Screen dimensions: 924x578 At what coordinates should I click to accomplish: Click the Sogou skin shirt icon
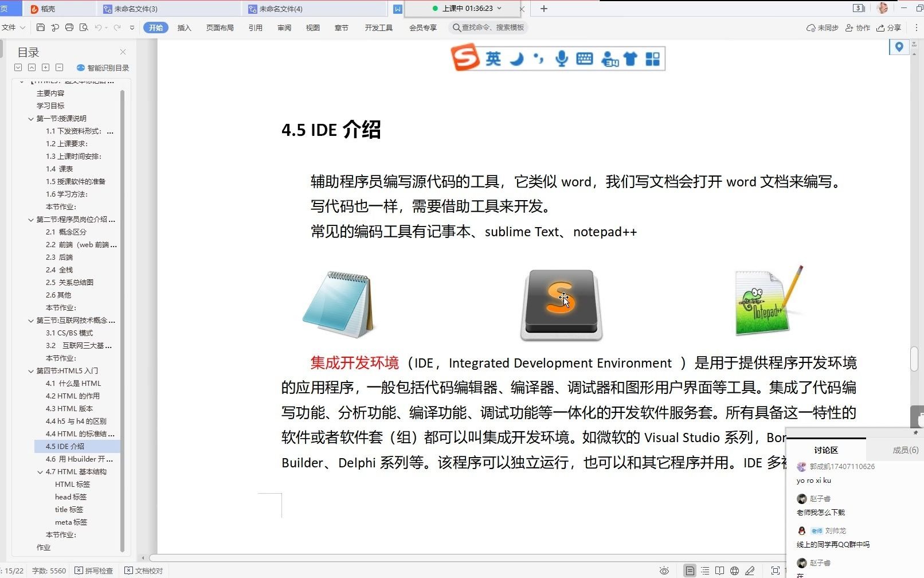point(631,58)
